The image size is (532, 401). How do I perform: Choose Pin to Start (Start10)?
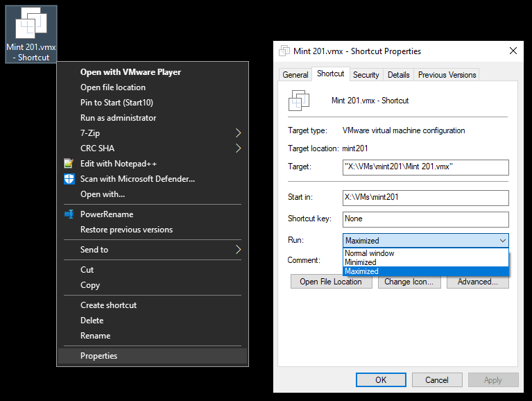153,103
